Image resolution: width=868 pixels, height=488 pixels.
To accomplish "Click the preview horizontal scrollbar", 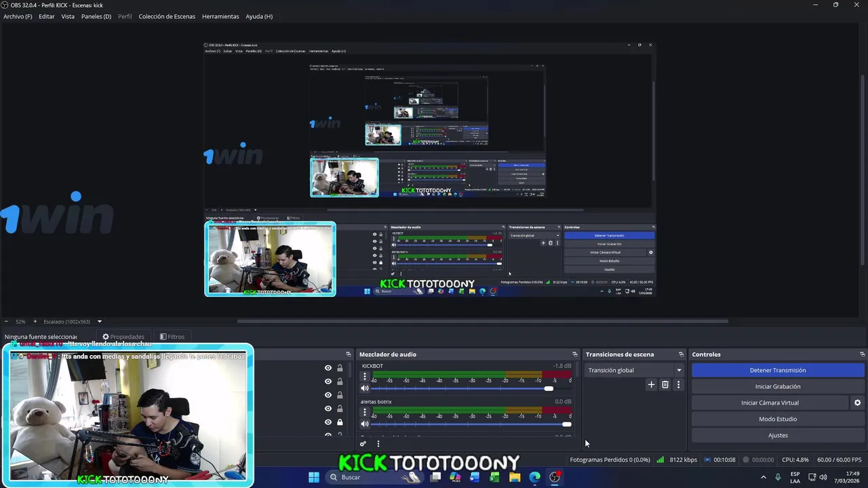I will point(483,321).
